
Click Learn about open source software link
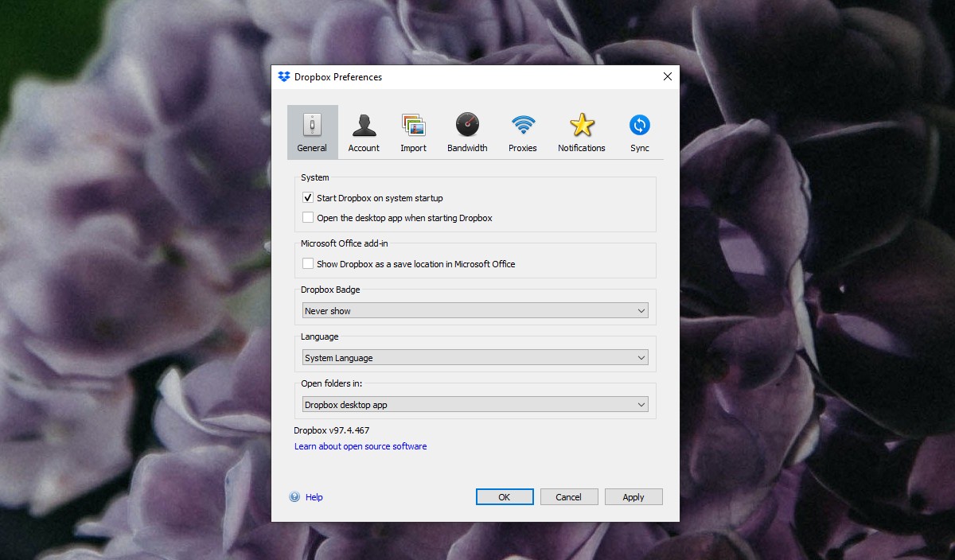pos(361,446)
